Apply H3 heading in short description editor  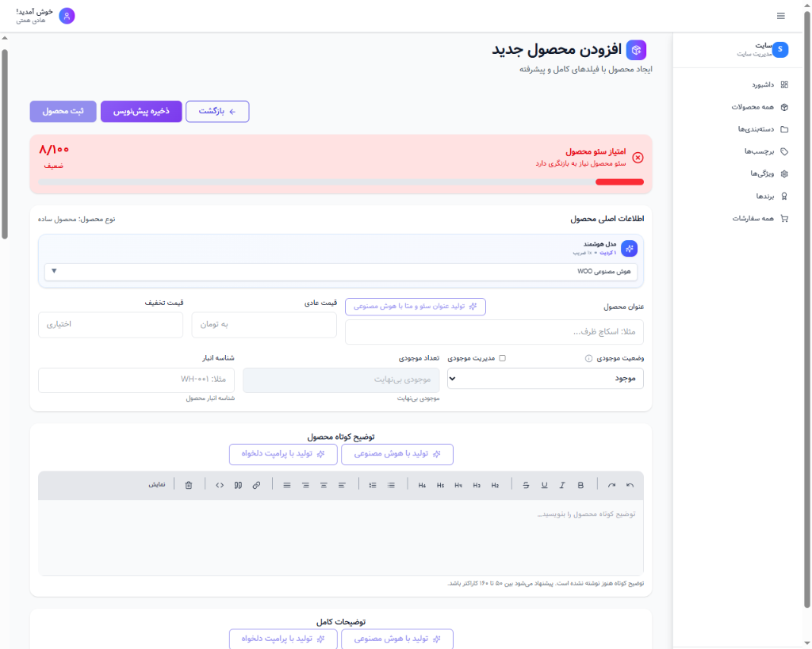477,485
